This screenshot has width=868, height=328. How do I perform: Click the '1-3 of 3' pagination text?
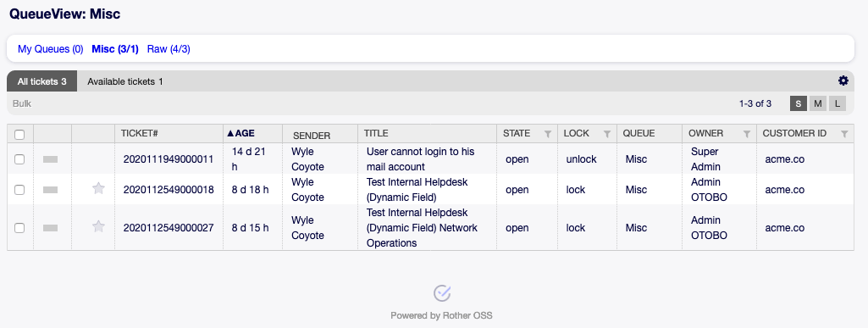coord(755,103)
